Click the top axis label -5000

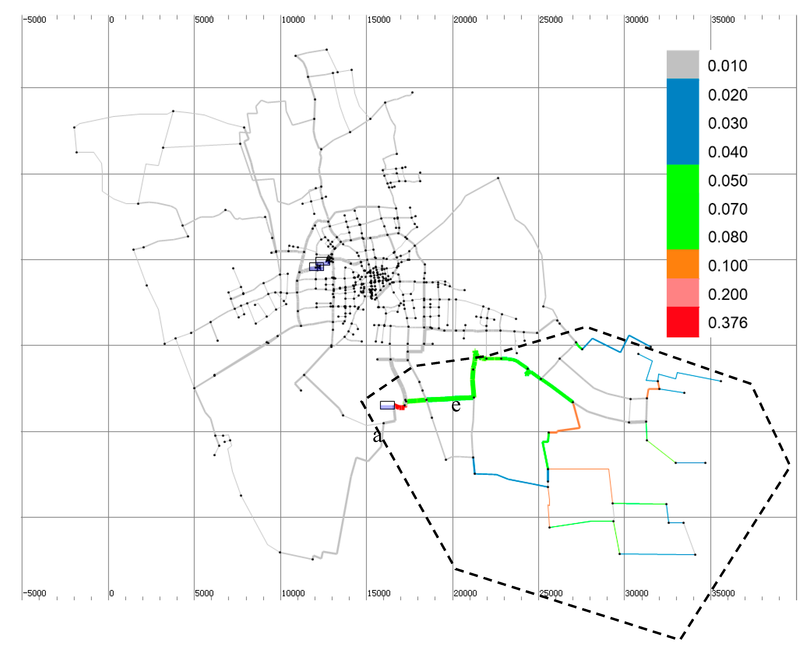pos(35,20)
